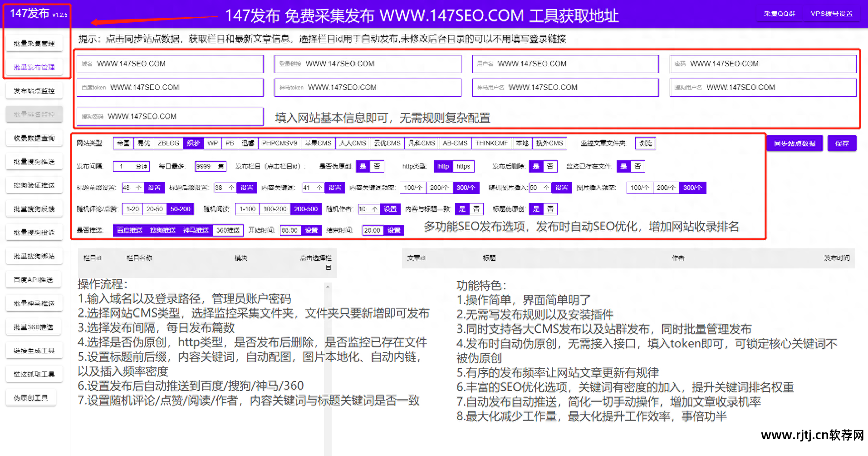Image resolution: width=868 pixels, height=456 pixels.
Task: Select ZBLOG website type
Action: (x=168, y=143)
